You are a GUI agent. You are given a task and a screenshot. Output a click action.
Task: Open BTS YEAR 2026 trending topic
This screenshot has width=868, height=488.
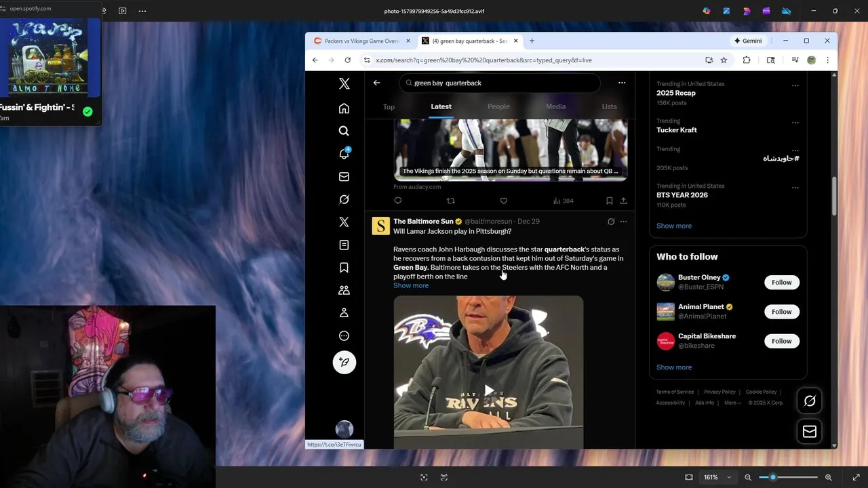682,195
